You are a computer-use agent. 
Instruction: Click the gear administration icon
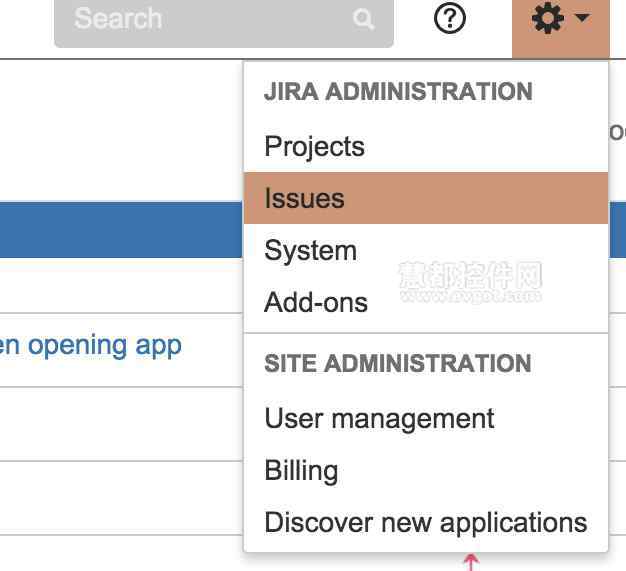pos(548,18)
